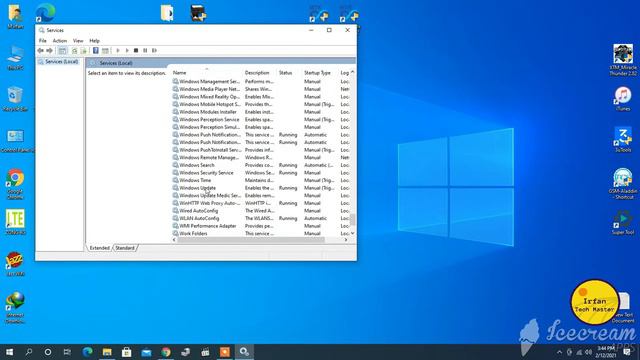This screenshot has width=640, height=360.
Task: Open the 3uTools desktop shortcut
Action: coord(623,140)
